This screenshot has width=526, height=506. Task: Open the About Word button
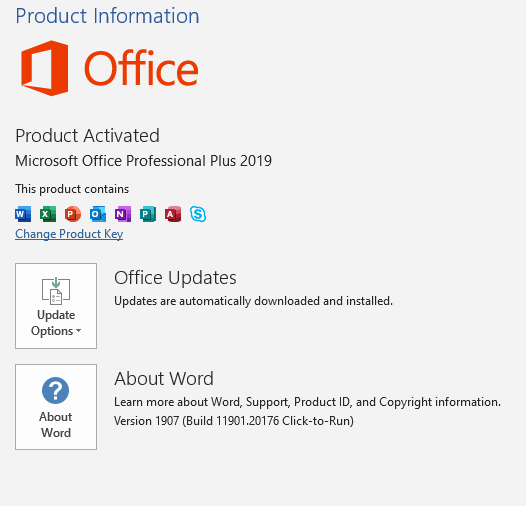tap(56, 407)
